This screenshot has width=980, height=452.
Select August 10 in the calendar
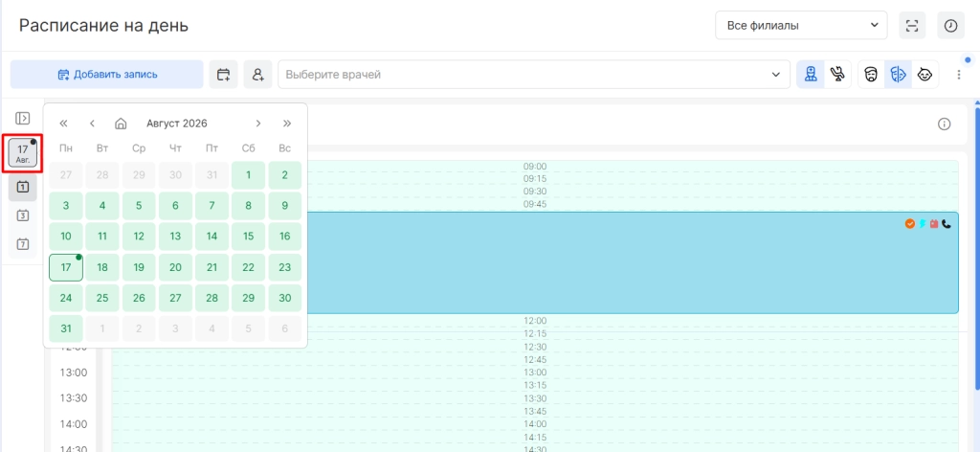66,237
